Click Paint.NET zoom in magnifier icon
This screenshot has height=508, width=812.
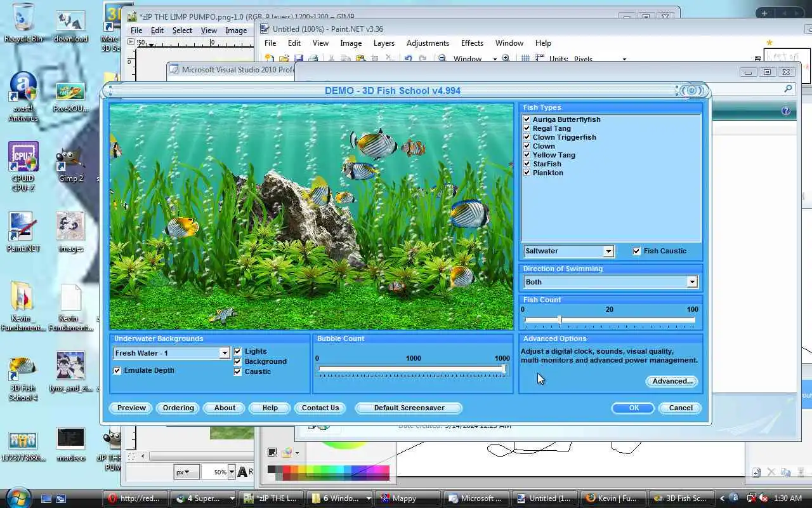(x=506, y=58)
